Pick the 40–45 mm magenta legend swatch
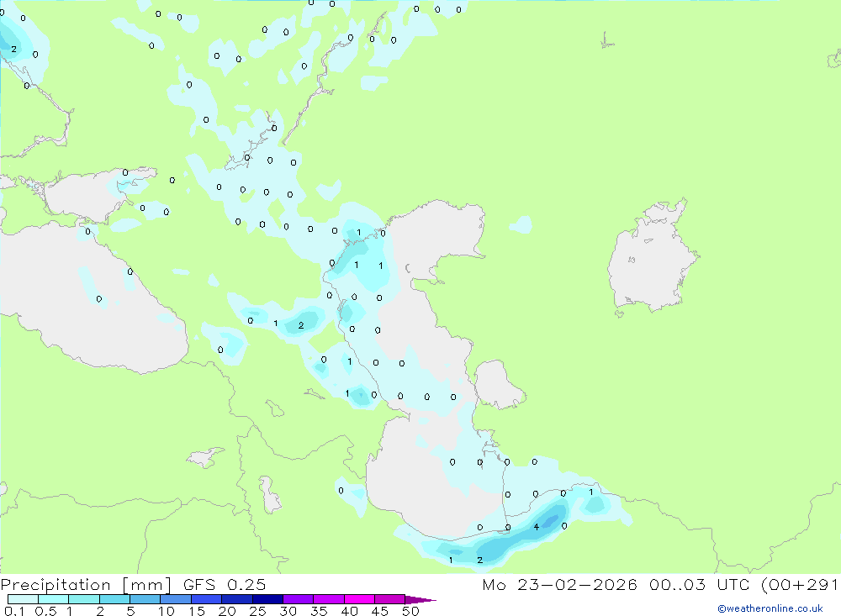The width and height of the screenshot is (841, 616). tap(359, 599)
